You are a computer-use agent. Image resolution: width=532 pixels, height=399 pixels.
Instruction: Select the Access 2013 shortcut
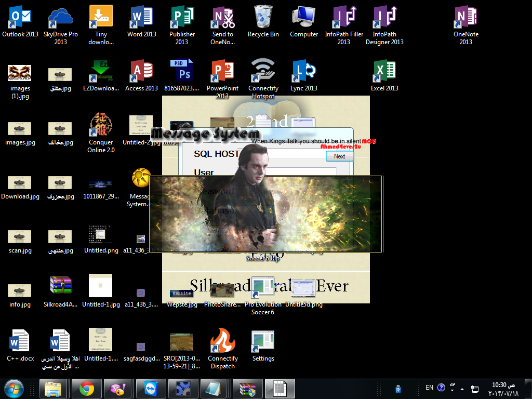(x=141, y=71)
